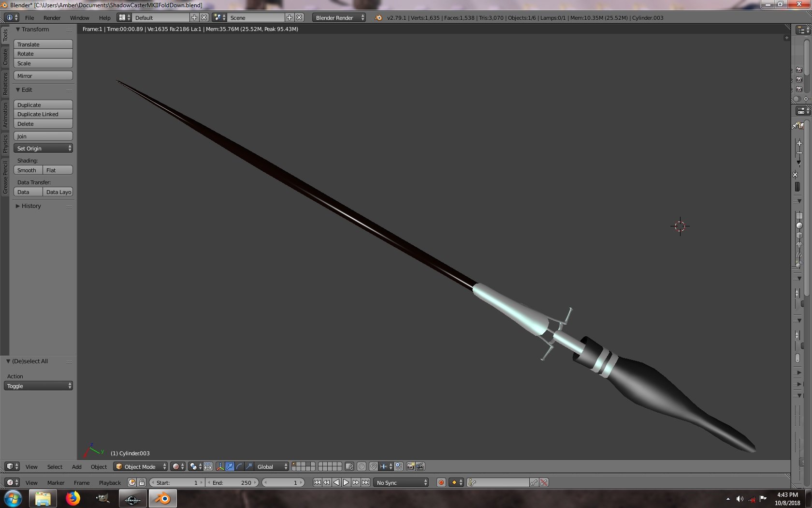
Task: Collapse the (De)select All panel
Action: [x=8, y=361]
